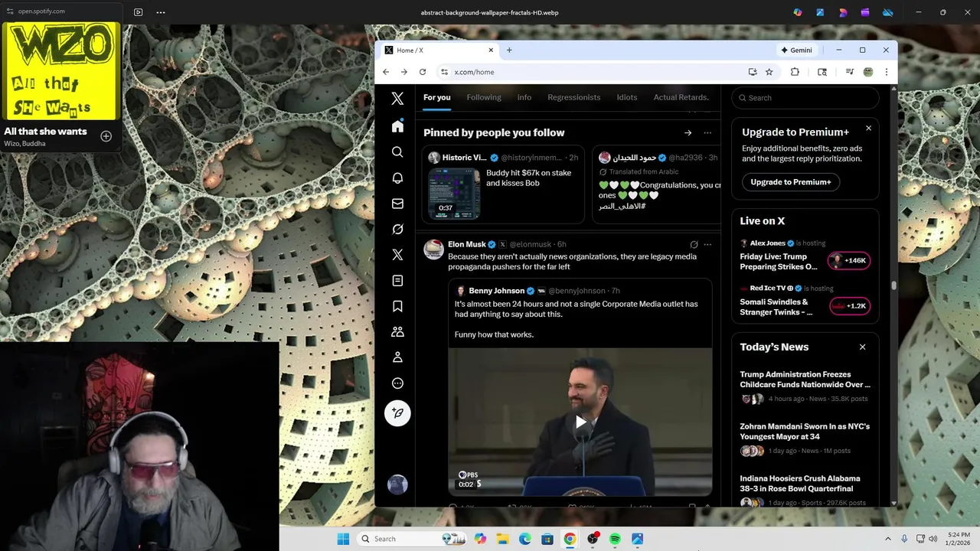Switch to the For you tab

point(437,98)
